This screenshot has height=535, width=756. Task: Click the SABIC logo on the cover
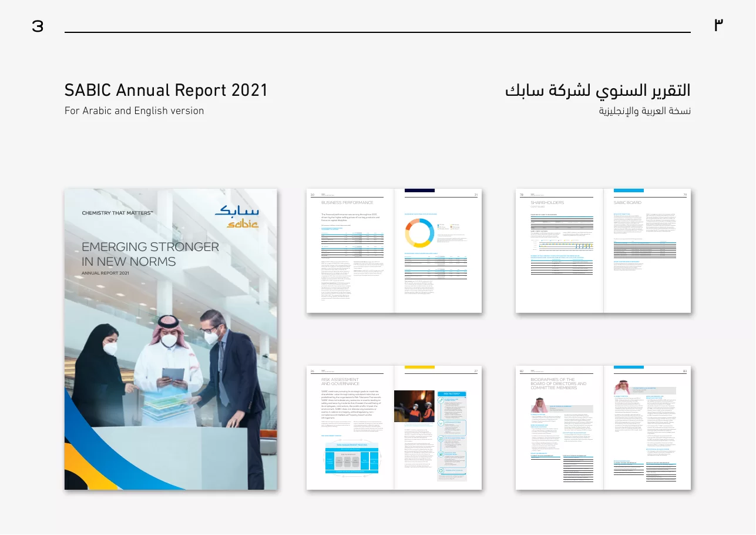237,217
